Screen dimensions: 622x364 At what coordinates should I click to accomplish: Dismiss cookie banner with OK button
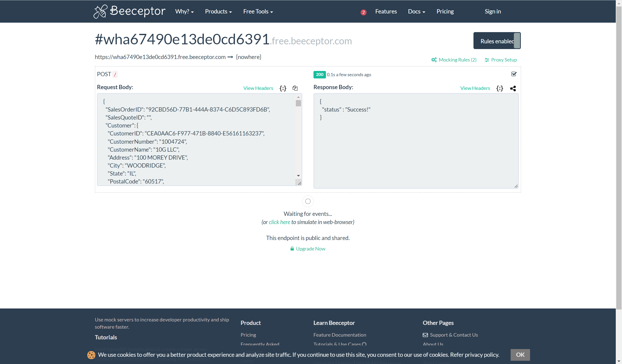(520, 355)
